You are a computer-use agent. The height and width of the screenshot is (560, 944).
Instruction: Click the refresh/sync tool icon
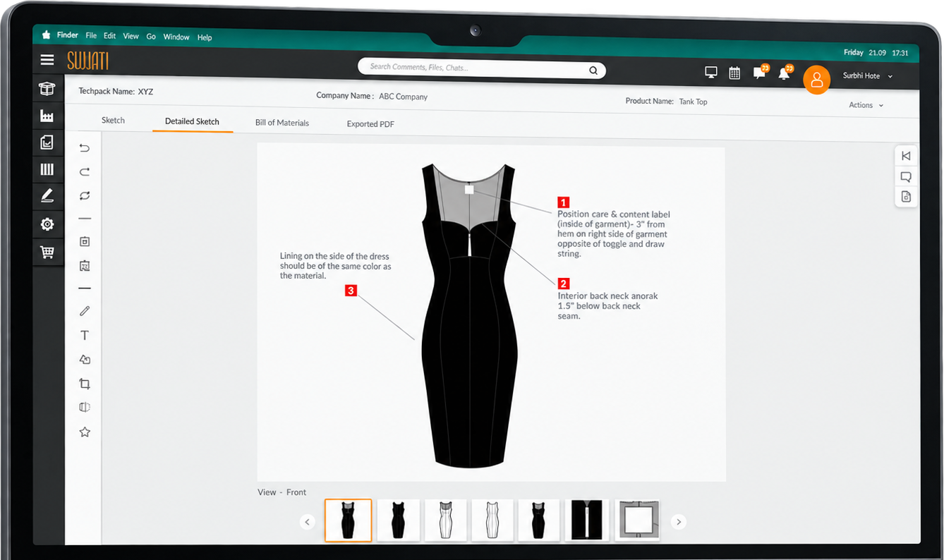pyautogui.click(x=85, y=195)
